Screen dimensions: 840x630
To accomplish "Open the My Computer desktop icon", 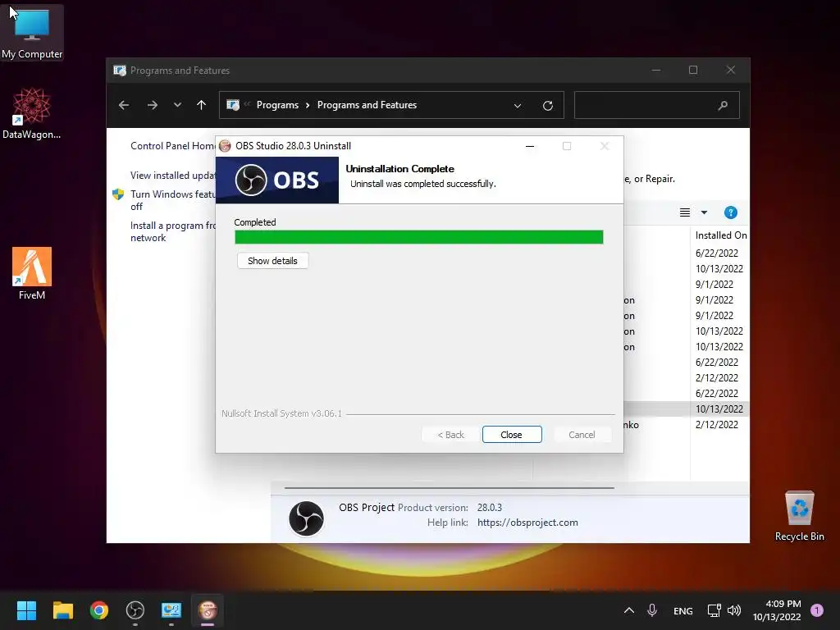I will pyautogui.click(x=32, y=32).
